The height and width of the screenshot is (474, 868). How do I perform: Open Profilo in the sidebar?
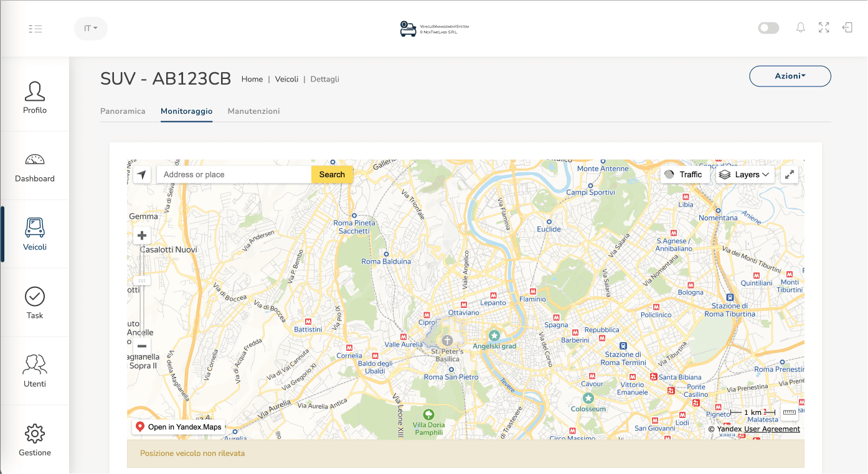[x=35, y=98]
